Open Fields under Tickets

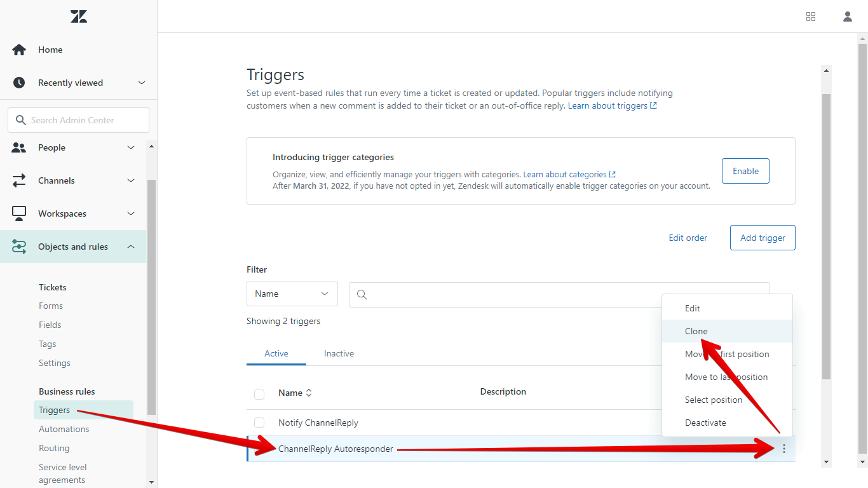coord(50,325)
